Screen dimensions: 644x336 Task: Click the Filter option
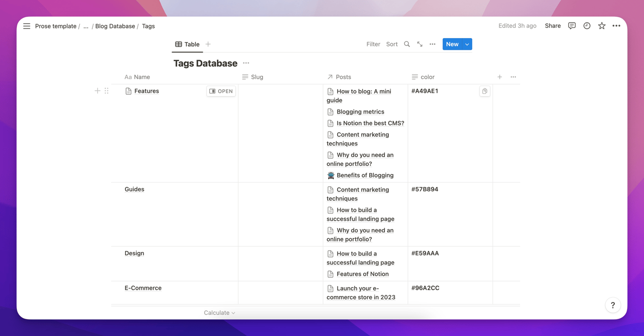pyautogui.click(x=373, y=44)
